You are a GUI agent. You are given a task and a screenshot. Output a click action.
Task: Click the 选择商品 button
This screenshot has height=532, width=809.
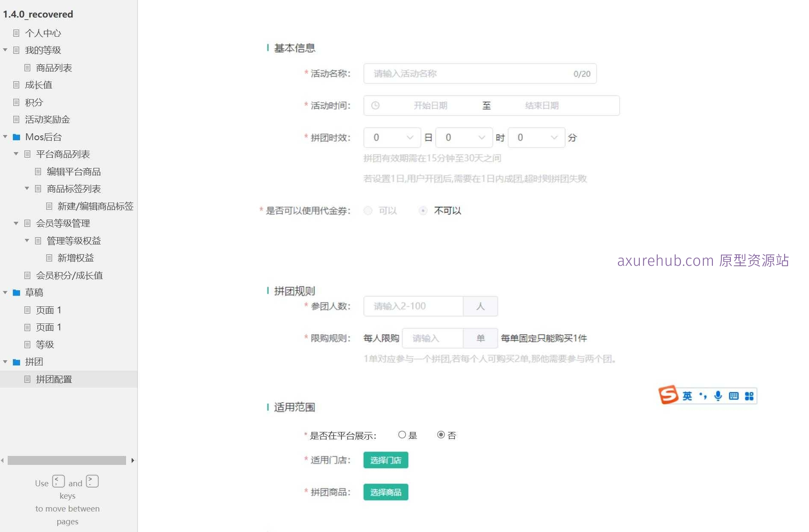coord(385,492)
